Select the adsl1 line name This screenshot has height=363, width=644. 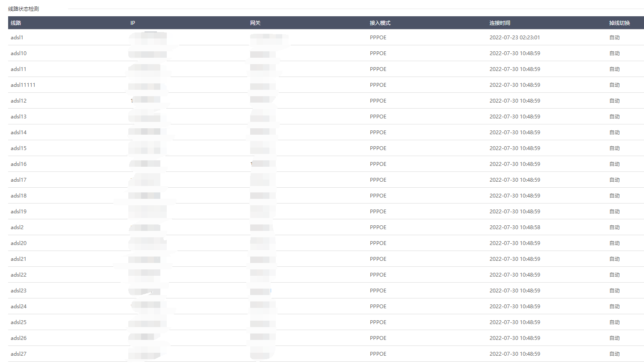[x=17, y=38]
